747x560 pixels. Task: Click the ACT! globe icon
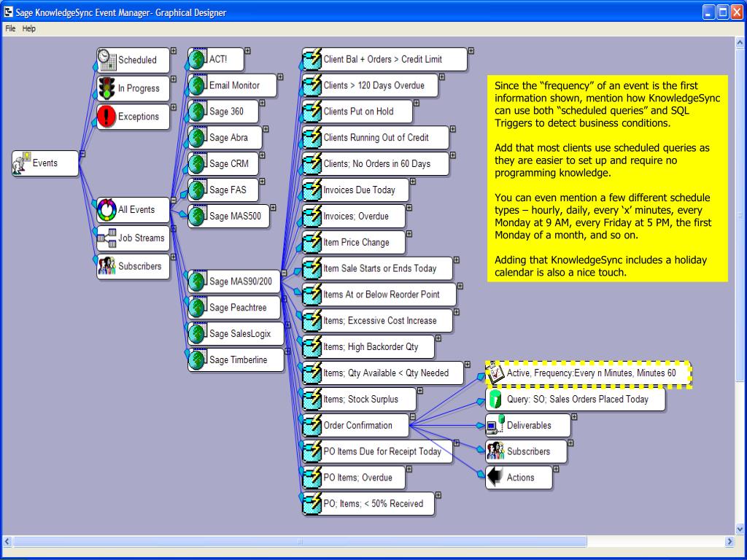(197, 60)
